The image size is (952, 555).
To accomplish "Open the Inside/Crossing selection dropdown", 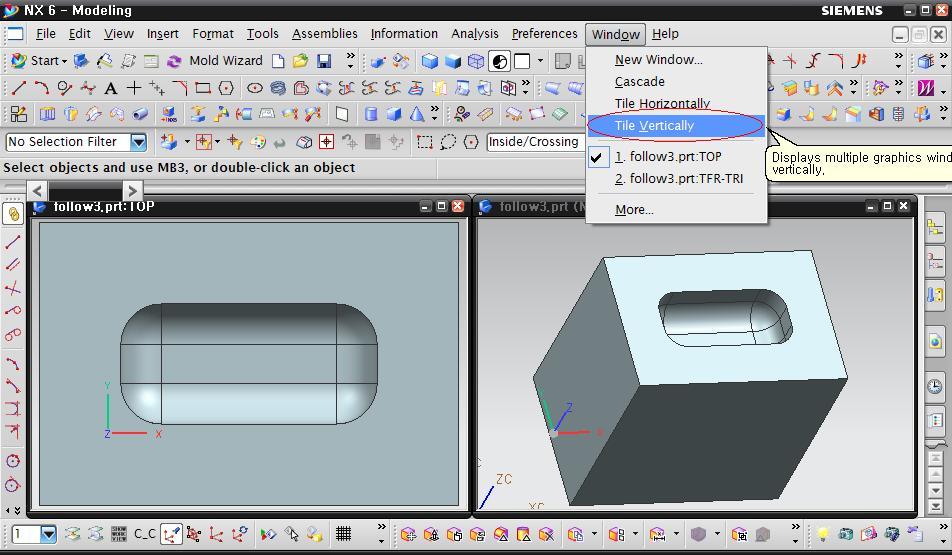I will pyautogui.click(x=533, y=142).
